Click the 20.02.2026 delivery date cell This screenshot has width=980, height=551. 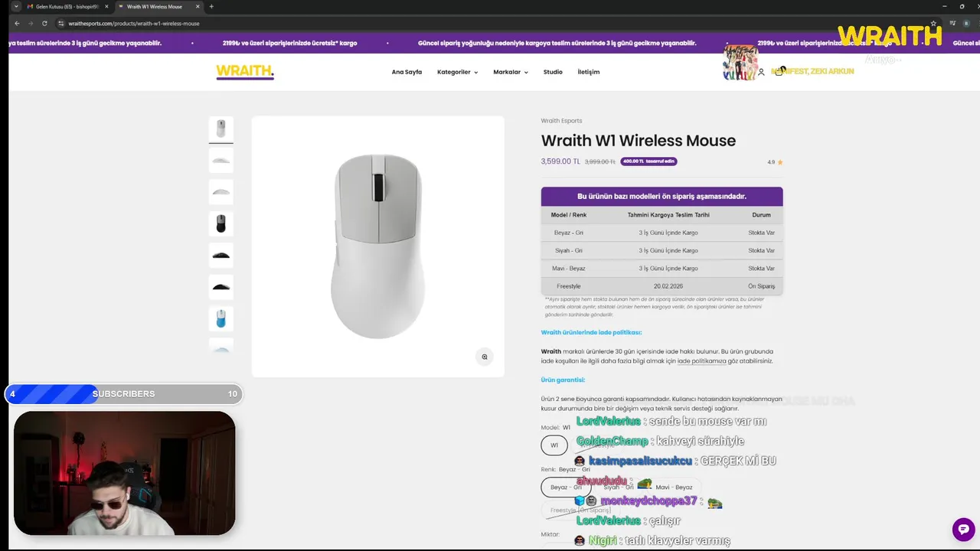coord(668,286)
